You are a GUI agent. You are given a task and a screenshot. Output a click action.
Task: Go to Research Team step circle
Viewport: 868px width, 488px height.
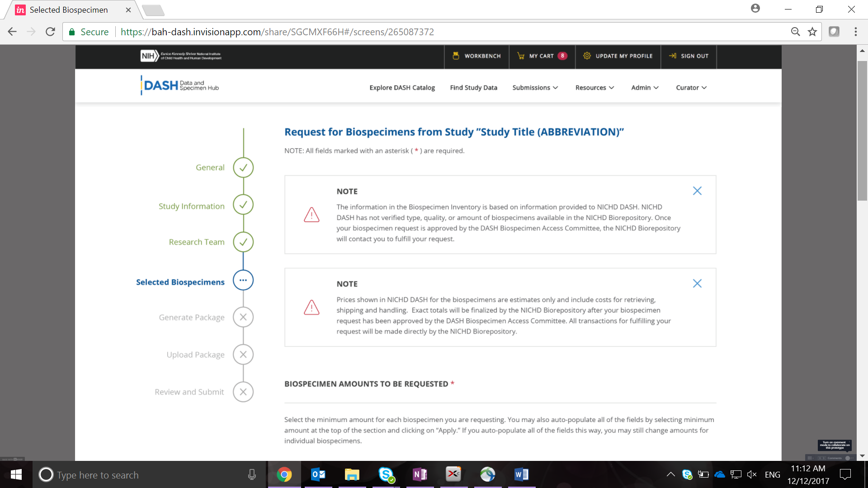pyautogui.click(x=243, y=242)
